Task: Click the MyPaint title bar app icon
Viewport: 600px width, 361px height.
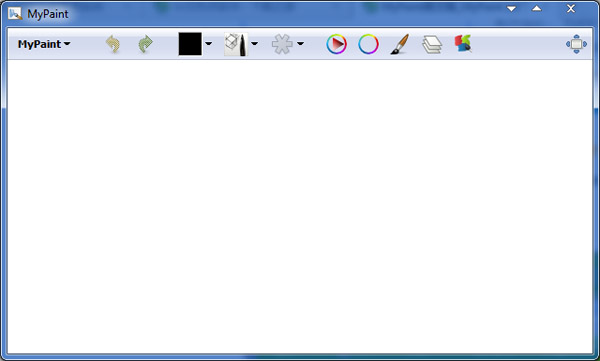Action: click(x=15, y=14)
